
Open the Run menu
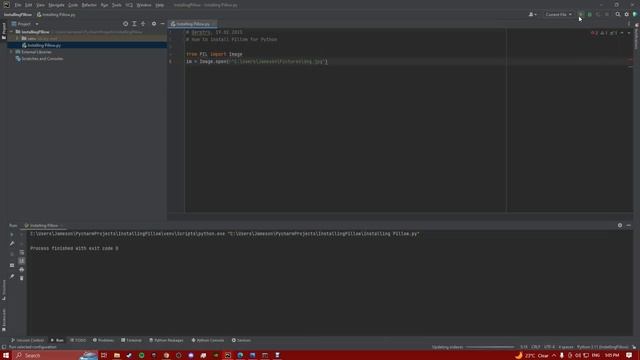[x=104, y=5]
